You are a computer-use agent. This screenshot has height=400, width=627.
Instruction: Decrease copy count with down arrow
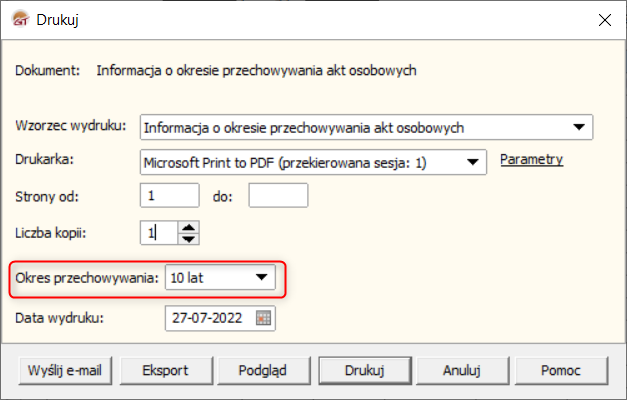click(189, 240)
